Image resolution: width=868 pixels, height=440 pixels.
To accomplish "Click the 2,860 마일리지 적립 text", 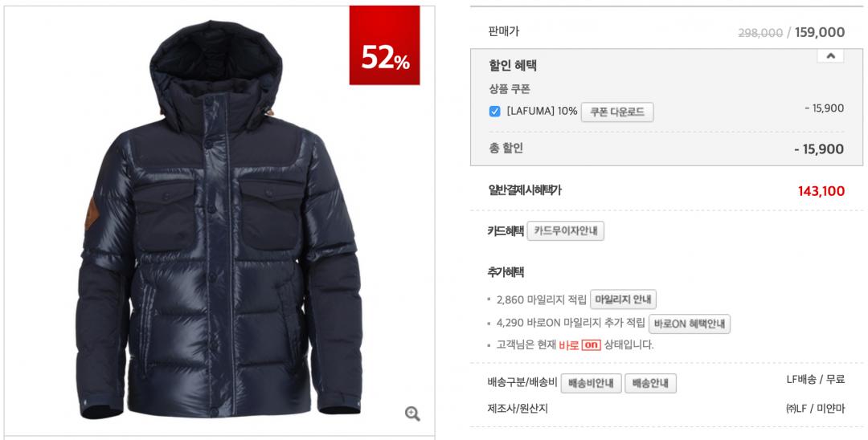I will (x=542, y=299).
